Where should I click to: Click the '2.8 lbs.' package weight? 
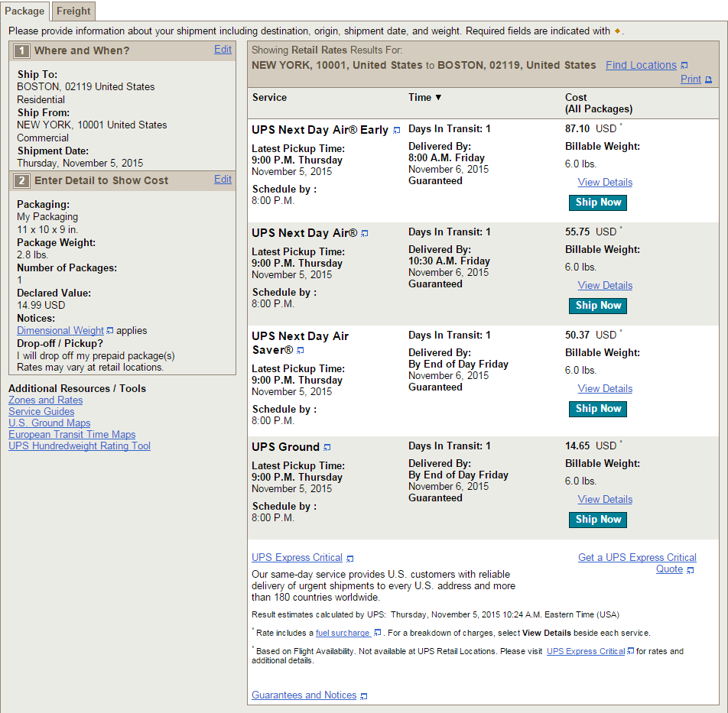[32, 254]
